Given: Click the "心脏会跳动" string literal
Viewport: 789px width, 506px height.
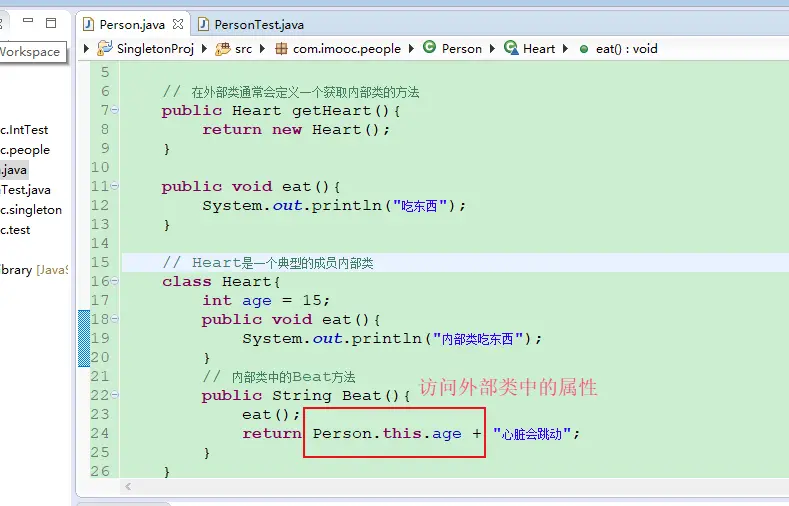Looking at the screenshot, I should click(x=532, y=434).
